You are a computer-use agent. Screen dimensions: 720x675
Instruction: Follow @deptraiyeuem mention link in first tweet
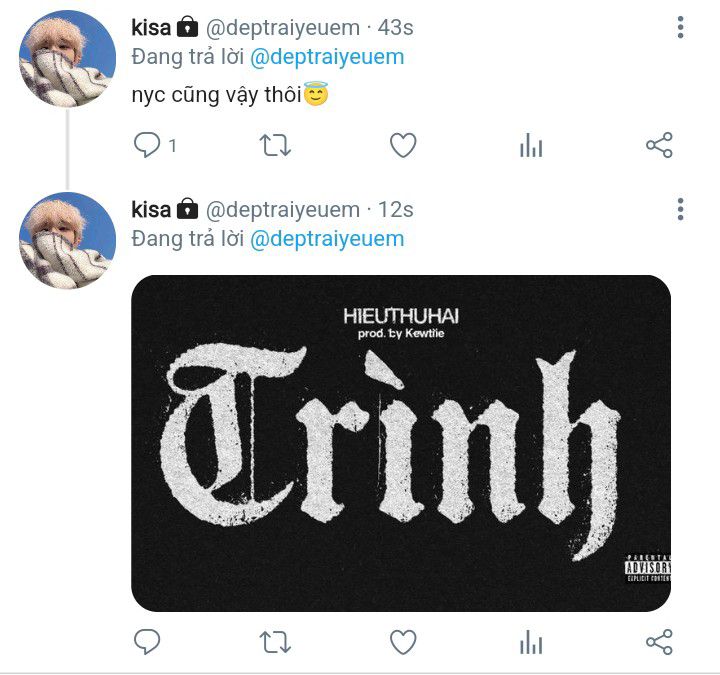pyautogui.click(x=327, y=57)
